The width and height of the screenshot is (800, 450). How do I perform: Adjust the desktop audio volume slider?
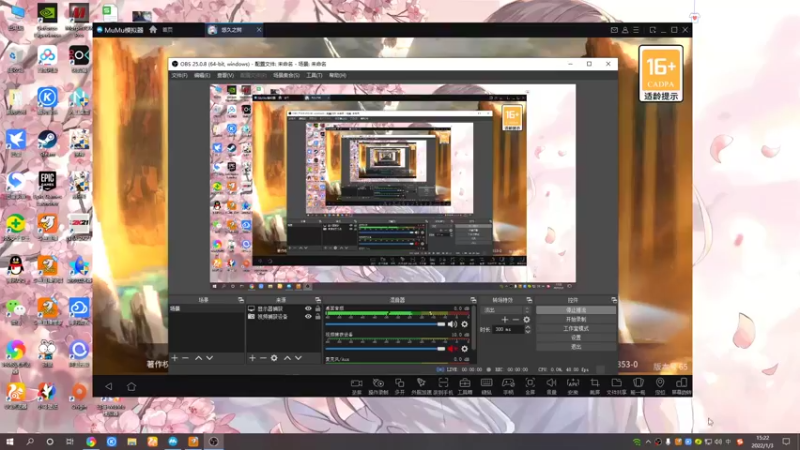(x=385, y=324)
